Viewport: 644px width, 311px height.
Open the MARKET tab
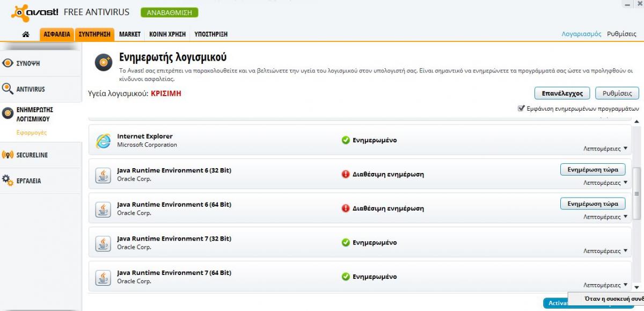[130, 34]
